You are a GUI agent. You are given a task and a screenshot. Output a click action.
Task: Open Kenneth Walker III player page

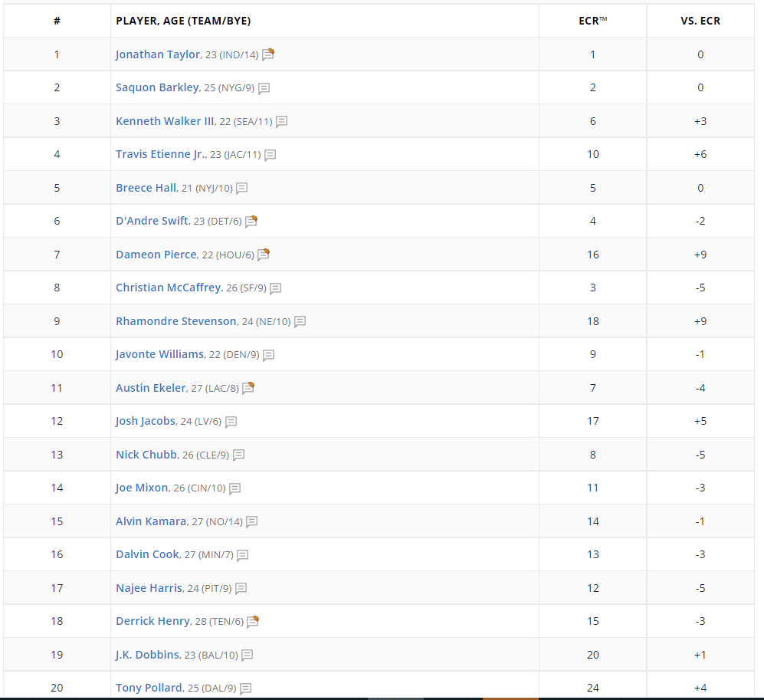click(x=165, y=121)
